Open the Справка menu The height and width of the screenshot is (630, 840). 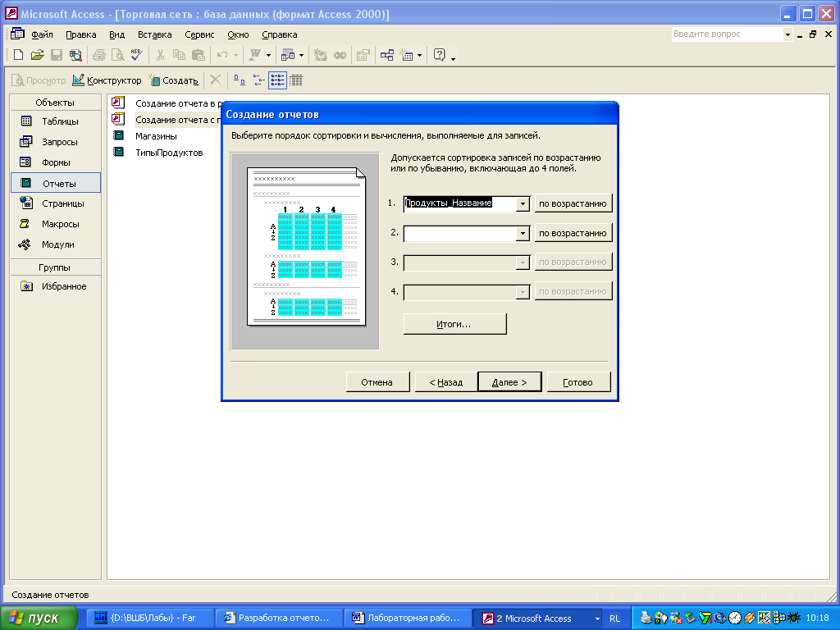pyautogui.click(x=279, y=34)
